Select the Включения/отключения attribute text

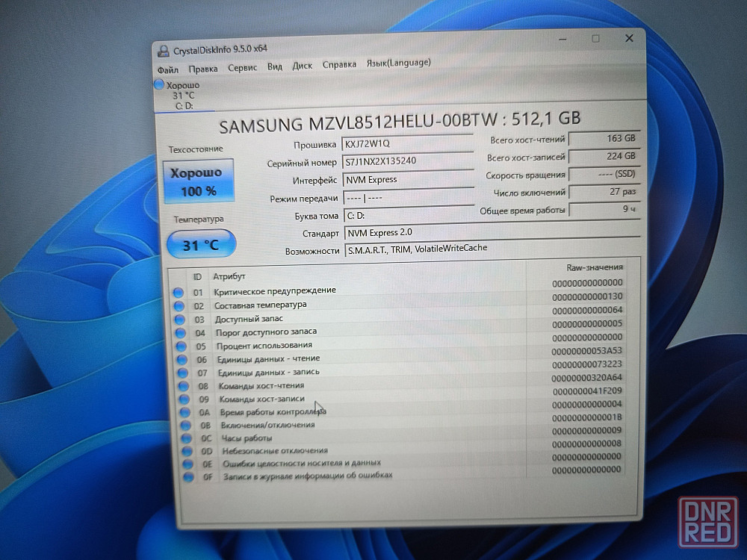click(x=267, y=425)
